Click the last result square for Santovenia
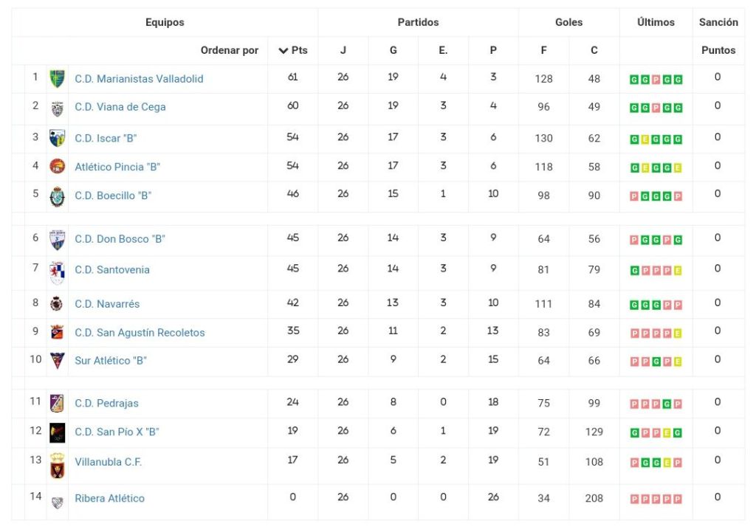 click(678, 271)
